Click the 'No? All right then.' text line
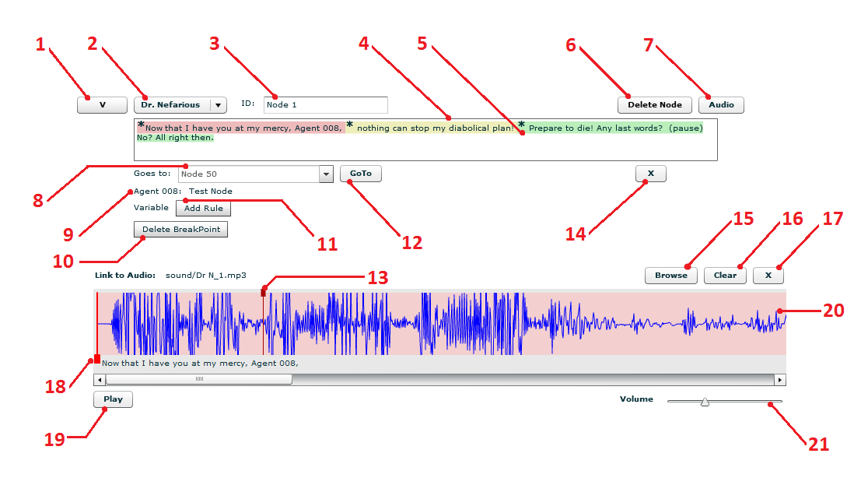The height and width of the screenshot is (485, 868). [175, 138]
